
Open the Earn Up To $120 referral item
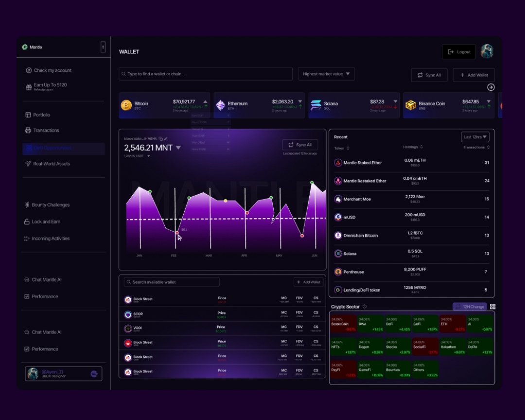47,86
